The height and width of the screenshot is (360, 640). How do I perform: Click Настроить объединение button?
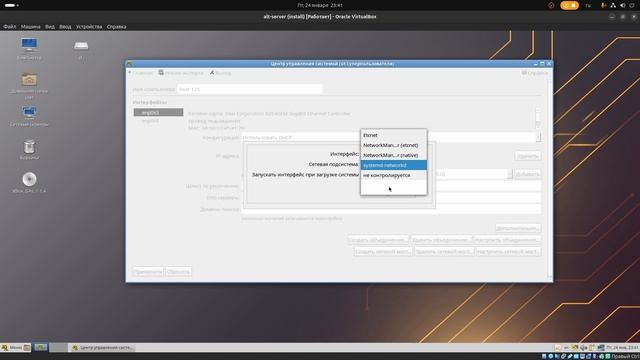click(x=507, y=240)
